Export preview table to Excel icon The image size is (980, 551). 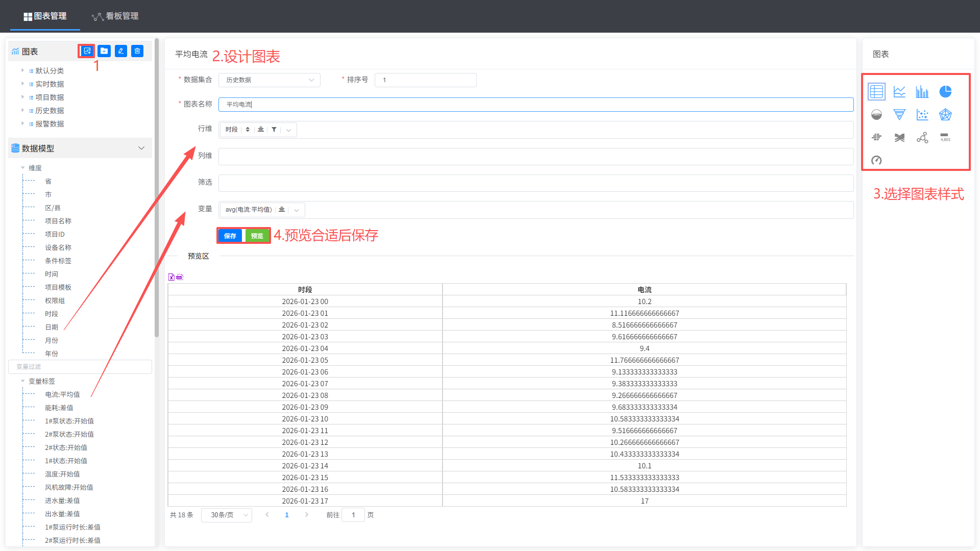171,277
